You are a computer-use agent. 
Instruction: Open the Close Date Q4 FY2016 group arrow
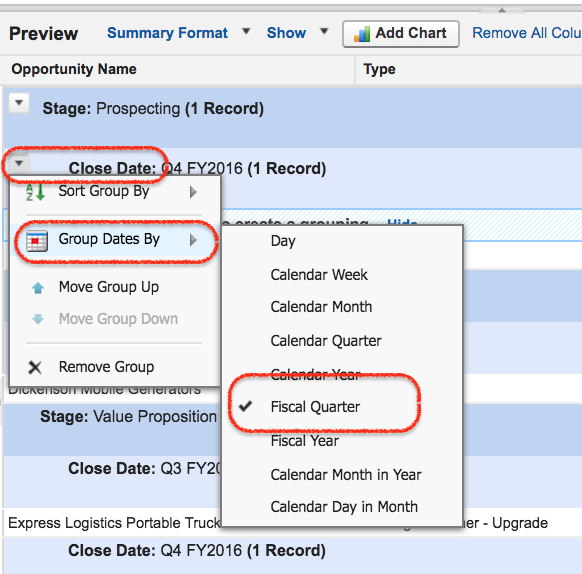[19, 163]
